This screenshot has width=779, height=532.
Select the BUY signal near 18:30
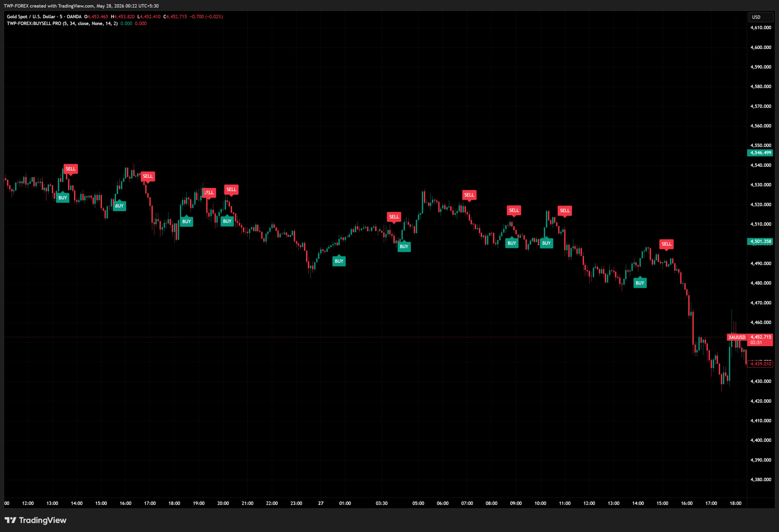[186, 221]
